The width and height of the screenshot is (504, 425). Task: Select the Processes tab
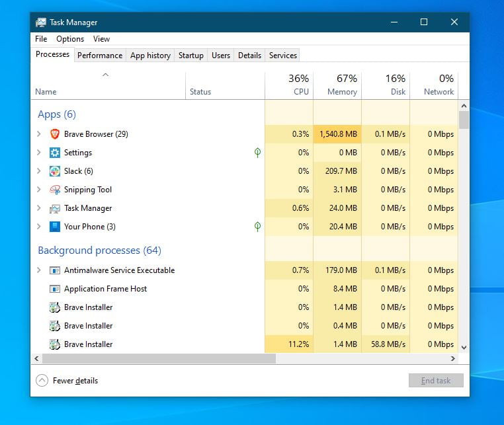point(52,54)
